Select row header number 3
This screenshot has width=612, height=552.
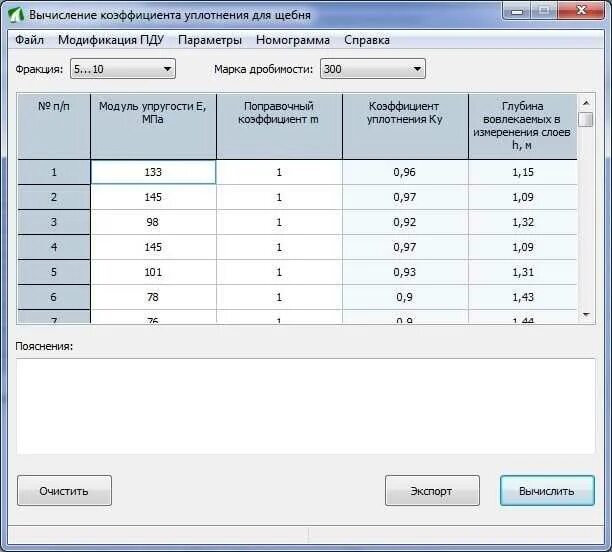(54, 222)
